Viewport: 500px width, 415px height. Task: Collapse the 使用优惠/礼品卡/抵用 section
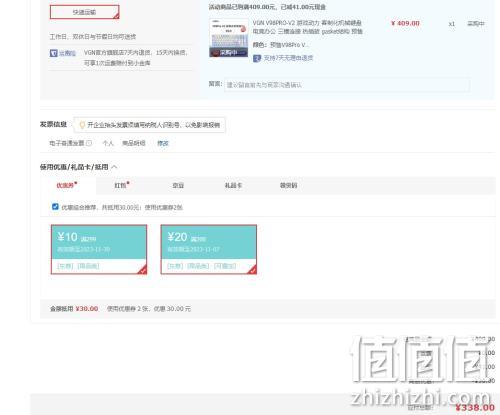click(x=114, y=167)
